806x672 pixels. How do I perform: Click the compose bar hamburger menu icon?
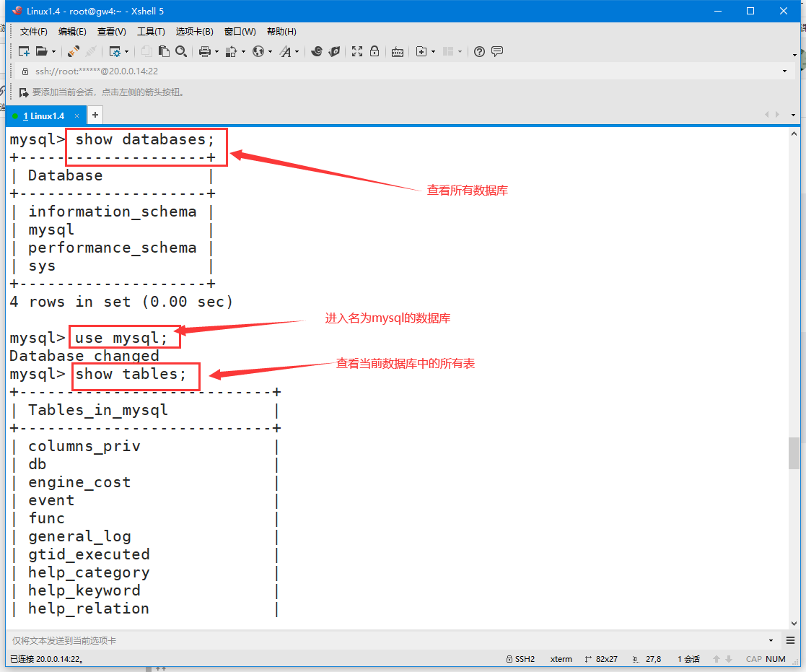[791, 640]
